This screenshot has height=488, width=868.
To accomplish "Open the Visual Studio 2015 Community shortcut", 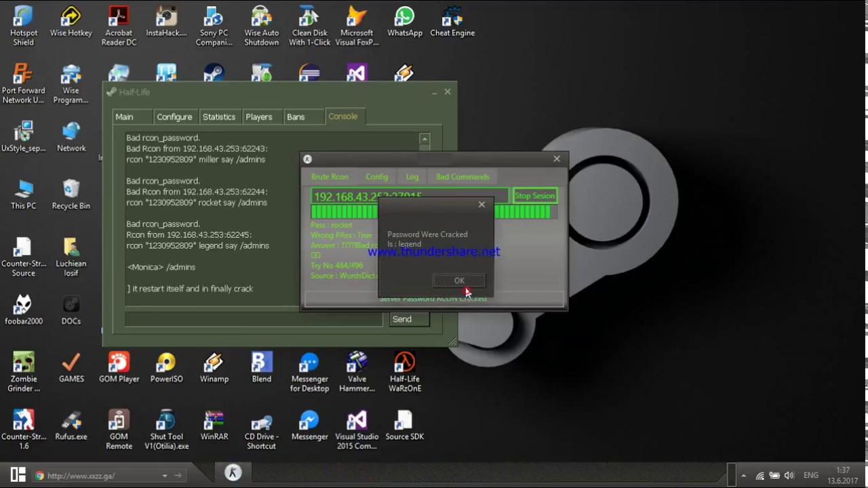I will pos(357,430).
